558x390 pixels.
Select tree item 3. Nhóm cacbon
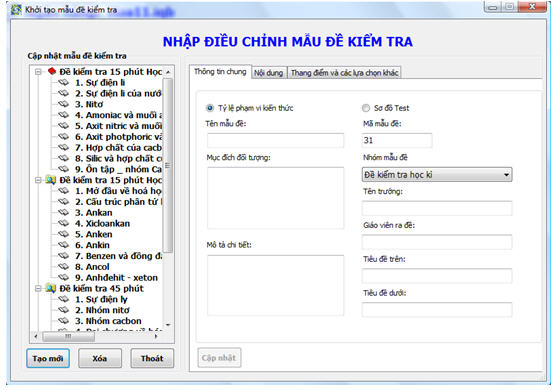108,321
